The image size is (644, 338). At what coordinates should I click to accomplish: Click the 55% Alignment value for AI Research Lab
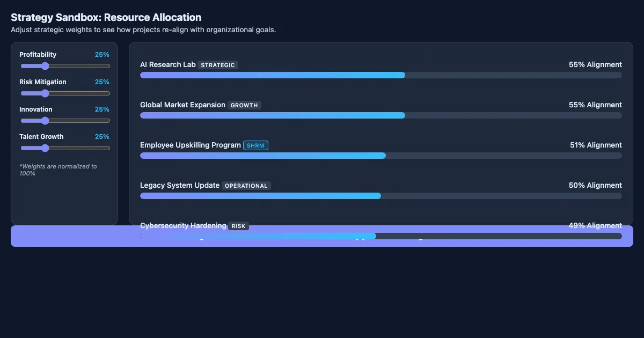pyautogui.click(x=595, y=64)
